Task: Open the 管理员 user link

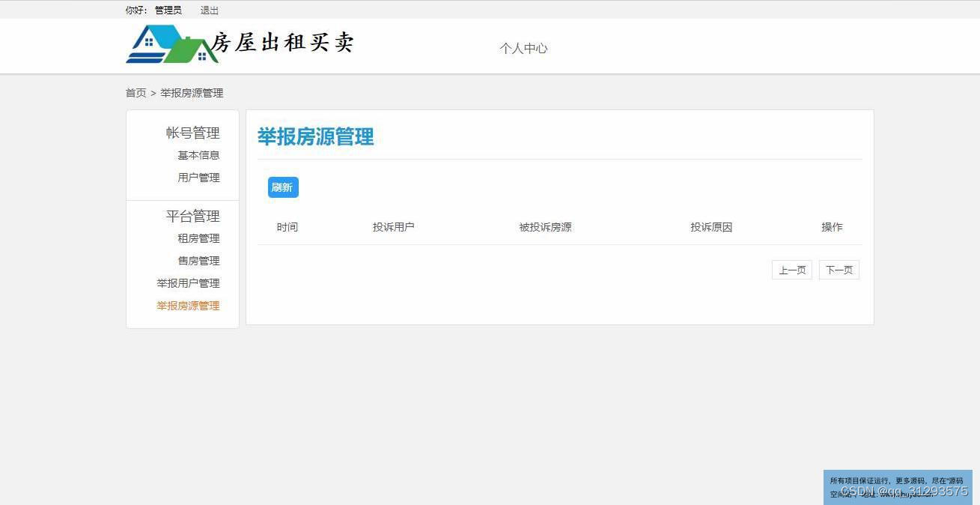Action: click(x=168, y=10)
